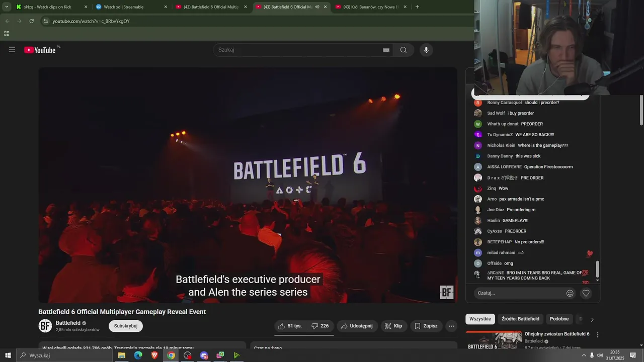This screenshot has width=644, height=362.
Task: Go back in browser history
Action: coord(7,21)
